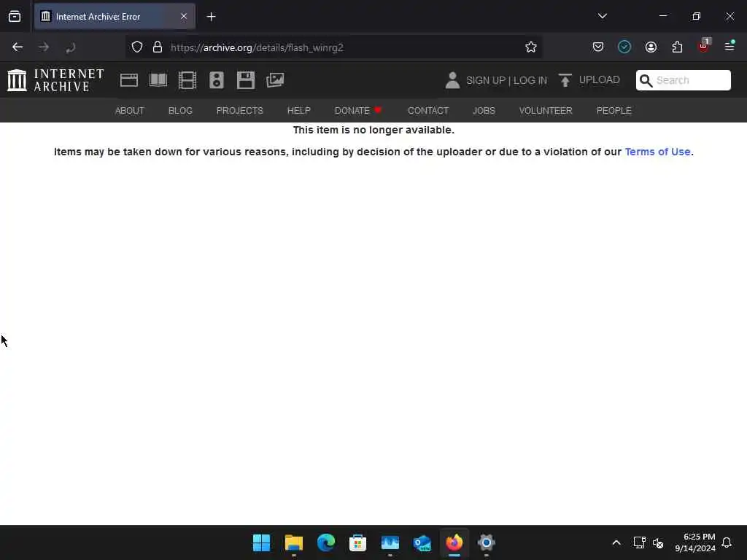The image size is (747, 560).
Task: Click the UPLOAD link
Action: click(600, 79)
